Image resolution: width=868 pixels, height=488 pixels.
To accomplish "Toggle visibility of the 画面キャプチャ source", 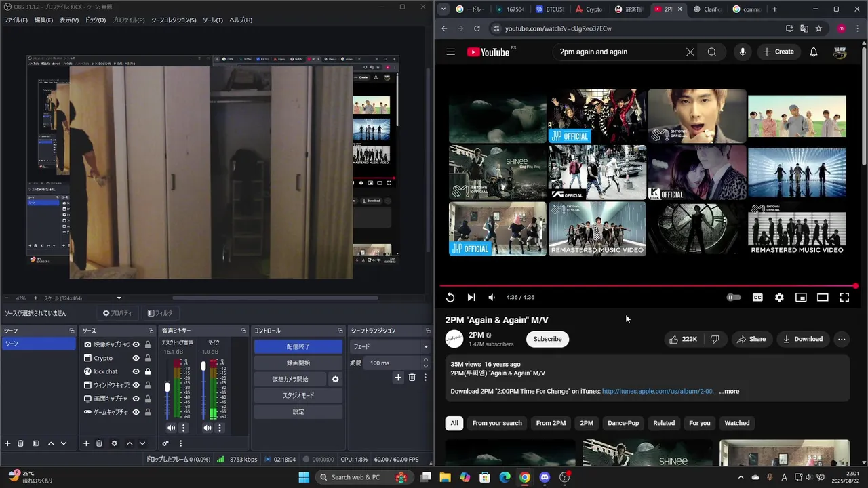I will tap(136, 399).
